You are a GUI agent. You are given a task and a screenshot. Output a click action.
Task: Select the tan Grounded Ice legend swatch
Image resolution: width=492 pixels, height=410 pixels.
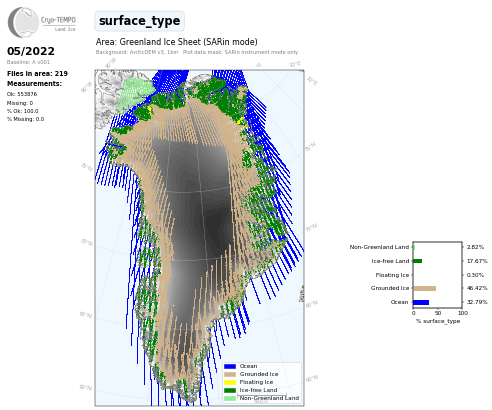[x=230, y=374]
